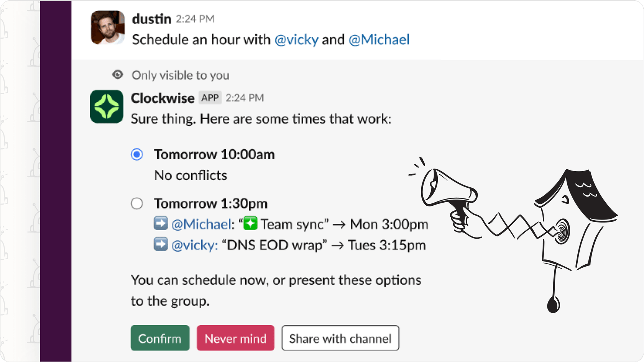Screen dimensions: 644x362
Task: Click the 2:24 PM timestamp on Clockwise's message
Action: point(245,98)
